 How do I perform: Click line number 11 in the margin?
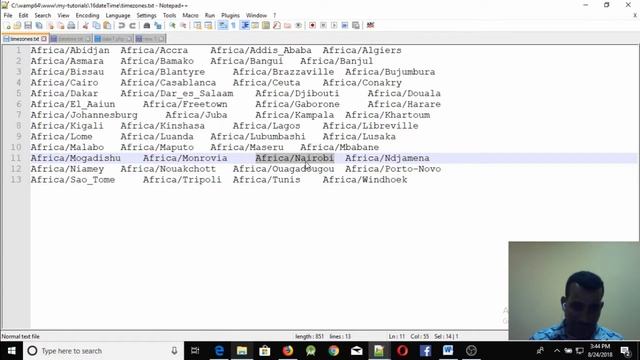click(16, 158)
